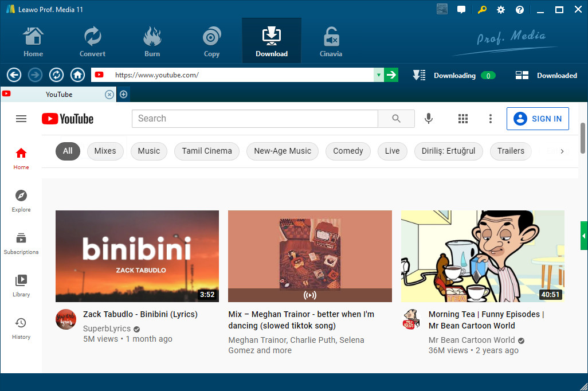This screenshot has height=391, width=588.
Task: Click the SuperbLyrics channel avatar
Action: point(66,319)
